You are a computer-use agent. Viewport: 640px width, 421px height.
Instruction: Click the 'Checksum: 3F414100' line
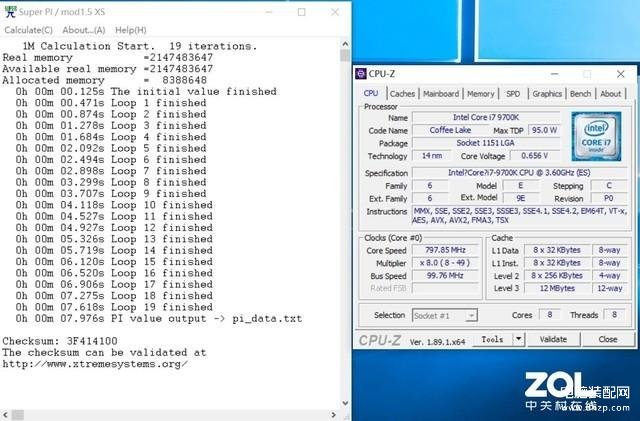click(x=60, y=341)
